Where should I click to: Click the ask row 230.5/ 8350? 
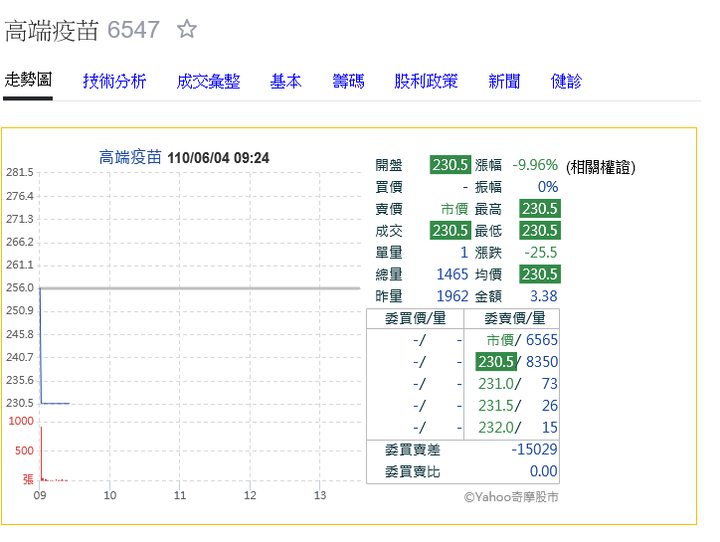517,361
